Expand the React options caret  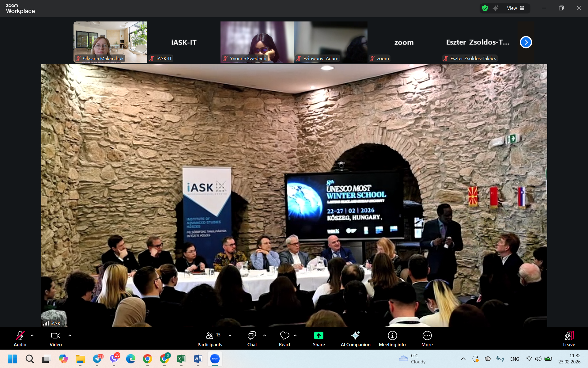click(x=295, y=335)
